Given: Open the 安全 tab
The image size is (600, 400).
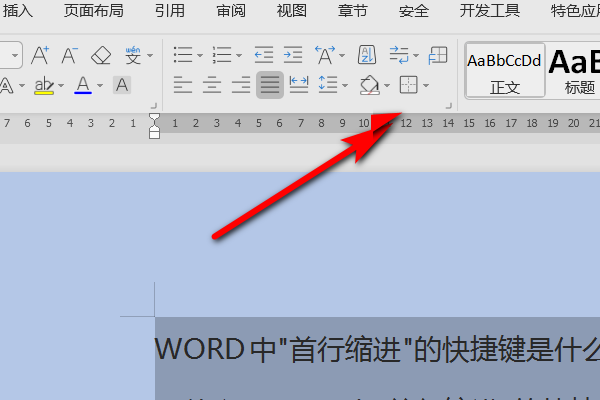Looking at the screenshot, I should tap(414, 11).
